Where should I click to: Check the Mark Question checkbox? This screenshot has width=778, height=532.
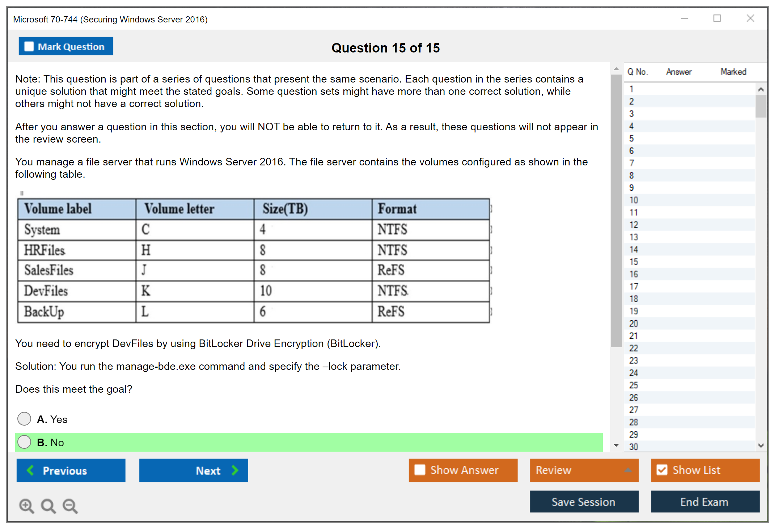tap(29, 47)
